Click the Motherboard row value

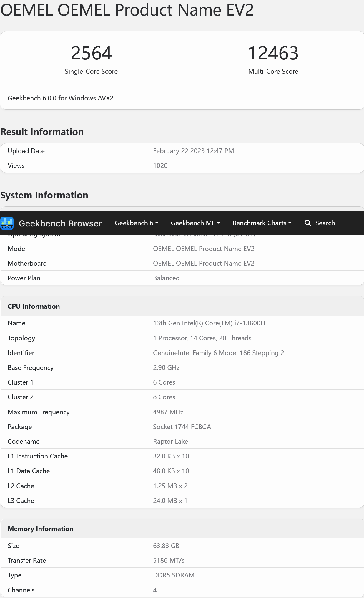point(204,263)
